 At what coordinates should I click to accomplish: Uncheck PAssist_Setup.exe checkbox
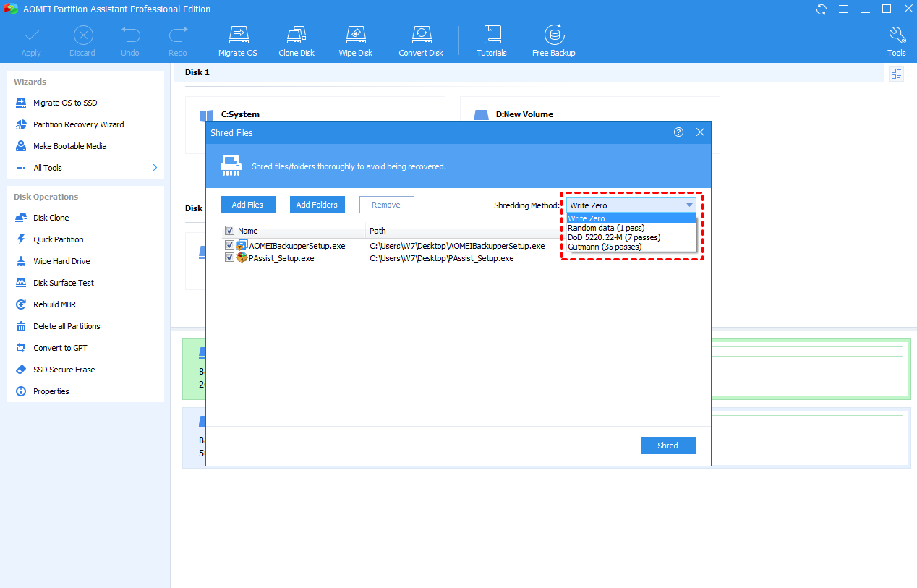(229, 257)
